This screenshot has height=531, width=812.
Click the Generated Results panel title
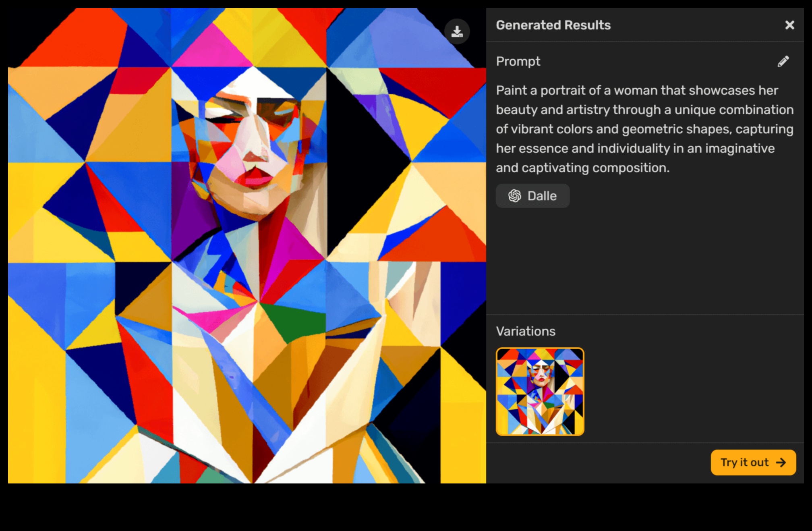tap(553, 25)
